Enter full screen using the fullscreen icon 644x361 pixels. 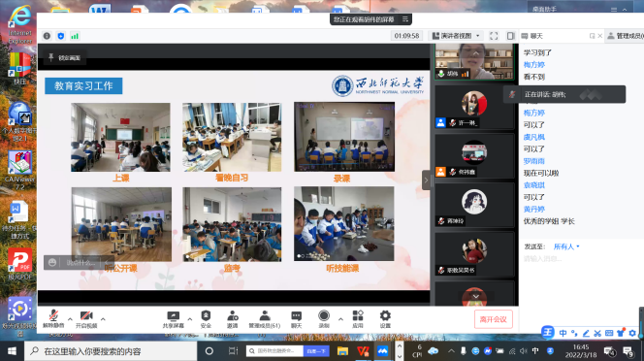pyautogui.click(x=494, y=36)
